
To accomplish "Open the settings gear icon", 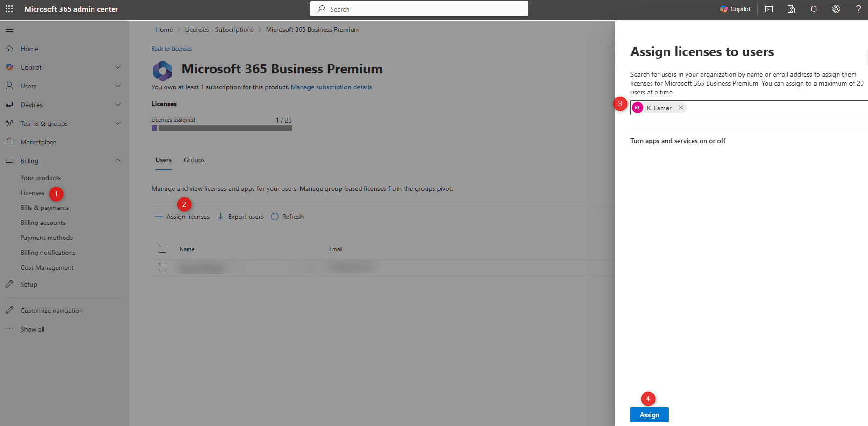I will tap(836, 9).
